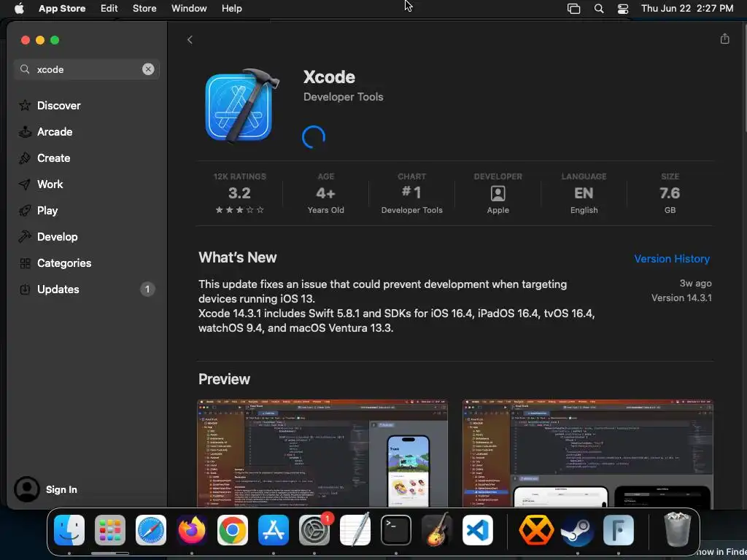Click App Store icon in Dock
The height and width of the screenshot is (560, 747).
pyautogui.click(x=274, y=530)
